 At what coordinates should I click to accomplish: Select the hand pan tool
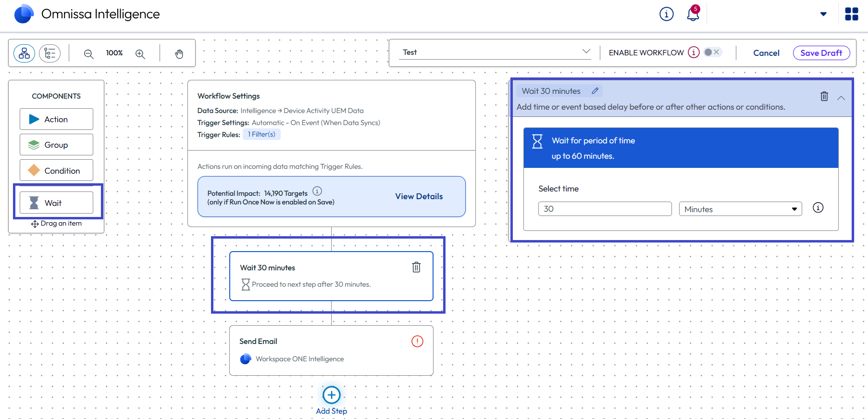tap(179, 54)
